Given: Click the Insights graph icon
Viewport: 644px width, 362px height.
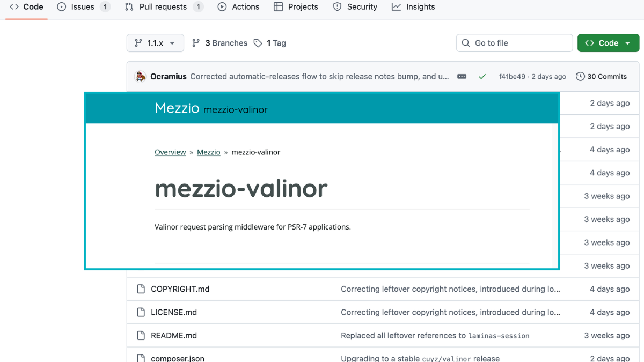Looking at the screenshot, I should coord(395,6).
